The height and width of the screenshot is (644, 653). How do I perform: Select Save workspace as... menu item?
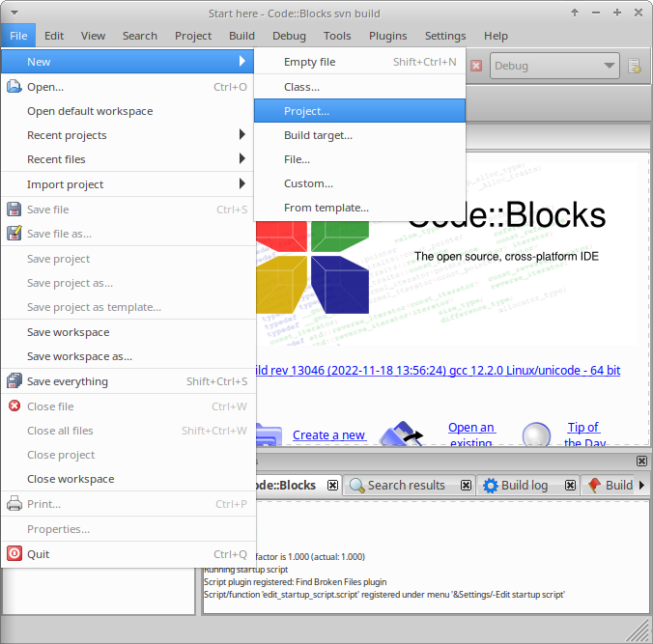(x=128, y=356)
